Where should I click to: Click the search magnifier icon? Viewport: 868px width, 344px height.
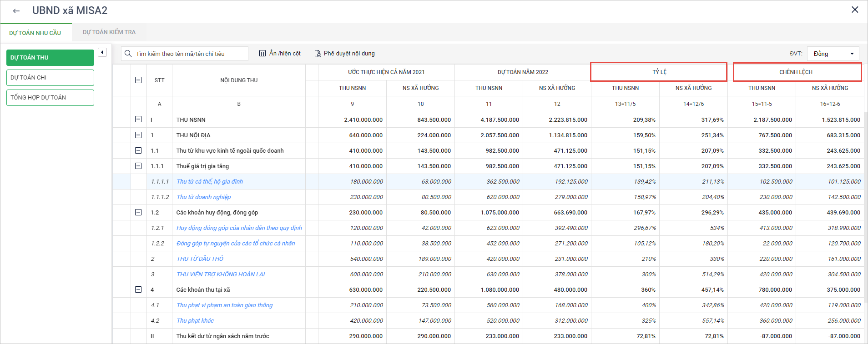(x=128, y=54)
